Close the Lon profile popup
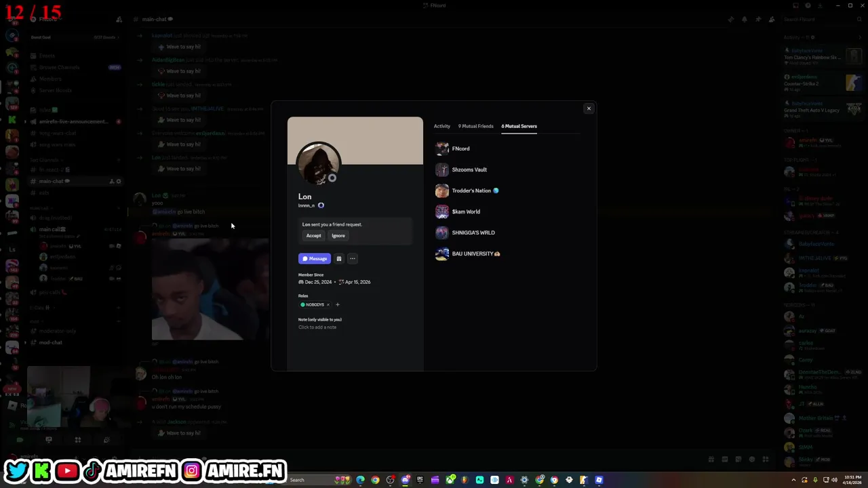The height and width of the screenshot is (488, 868). click(589, 108)
